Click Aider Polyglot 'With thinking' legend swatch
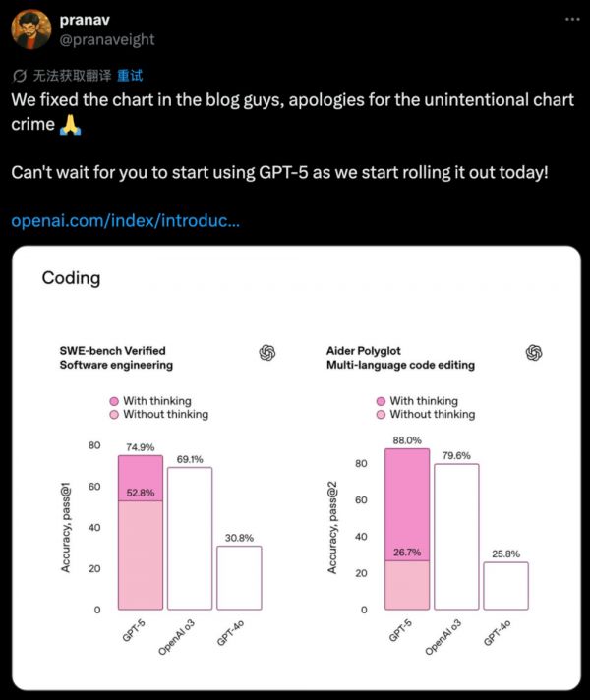590x700 pixels. point(381,401)
